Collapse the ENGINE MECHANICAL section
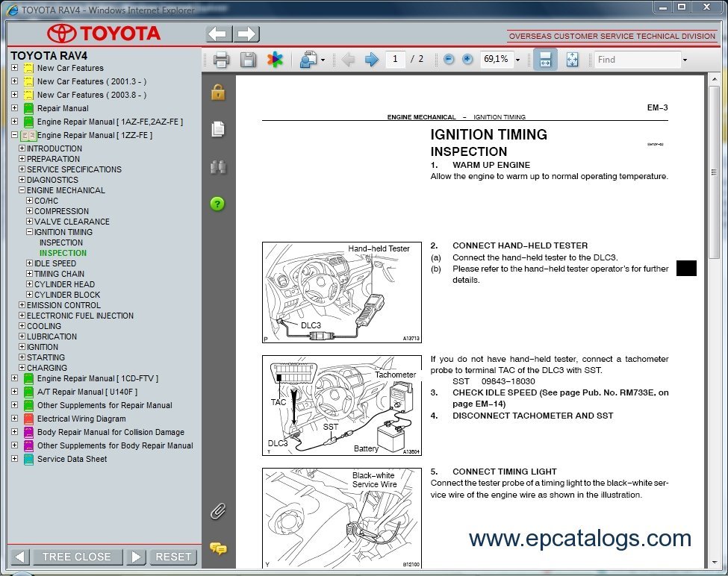The width and height of the screenshot is (728, 576). pyautogui.click(x=22, y=190)
